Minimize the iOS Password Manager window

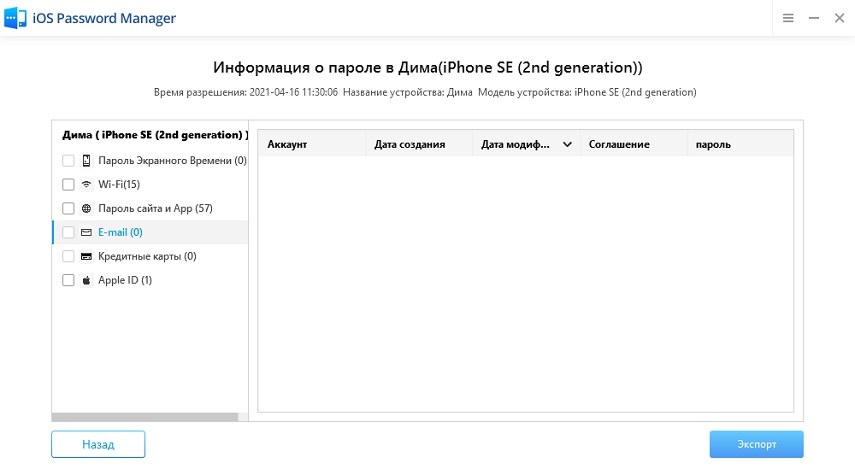(x=812, y=19)
